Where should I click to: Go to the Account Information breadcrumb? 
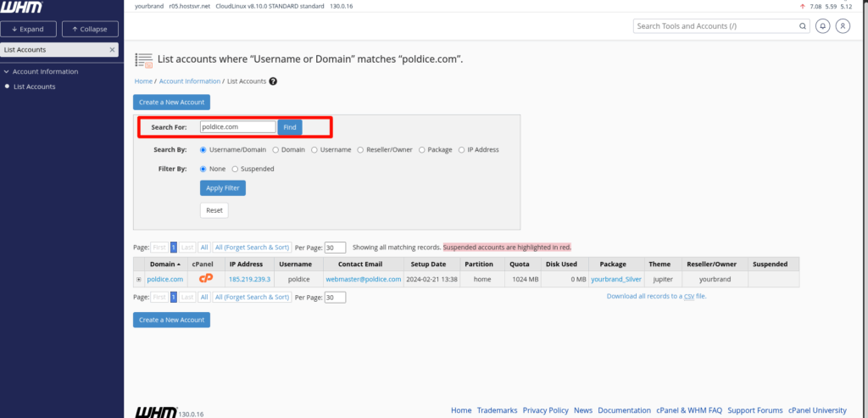coord(189,81)
